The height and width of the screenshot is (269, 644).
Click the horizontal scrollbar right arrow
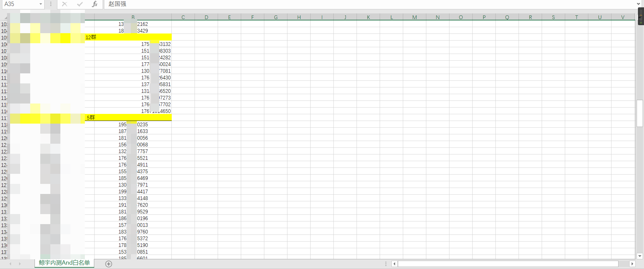pyautogui.click(x=632, y=264)
